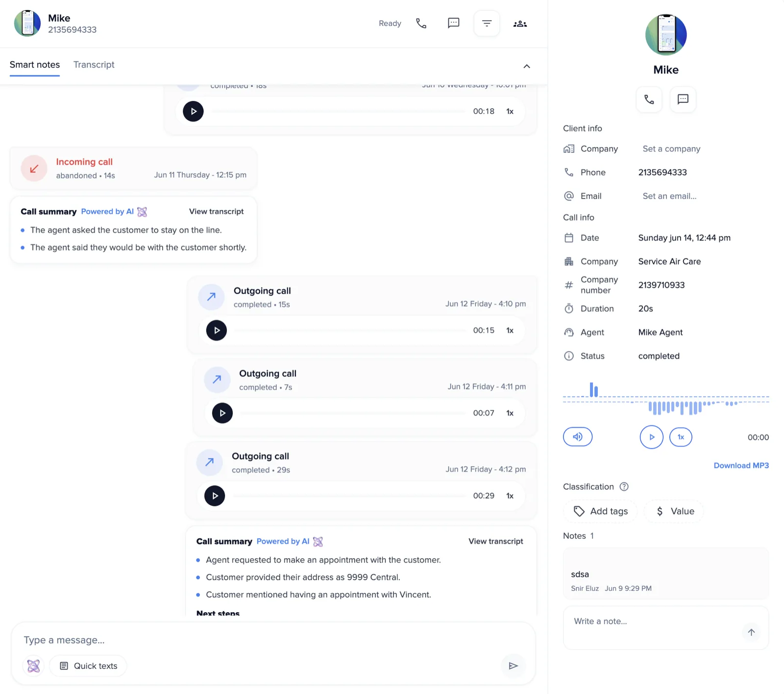Click the Duration stopwatch icon

click(x=568, y=309)
